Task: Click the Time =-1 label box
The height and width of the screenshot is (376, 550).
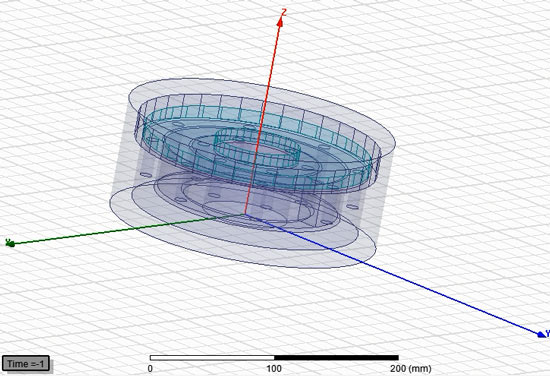Action: pos(26,364)
